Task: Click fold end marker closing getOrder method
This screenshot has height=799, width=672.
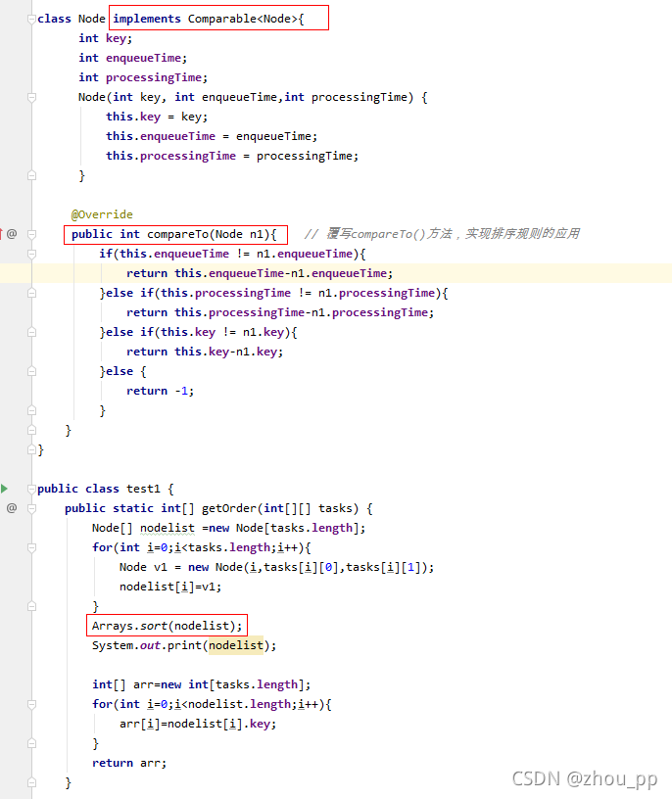Action: (x=31, y=782)
